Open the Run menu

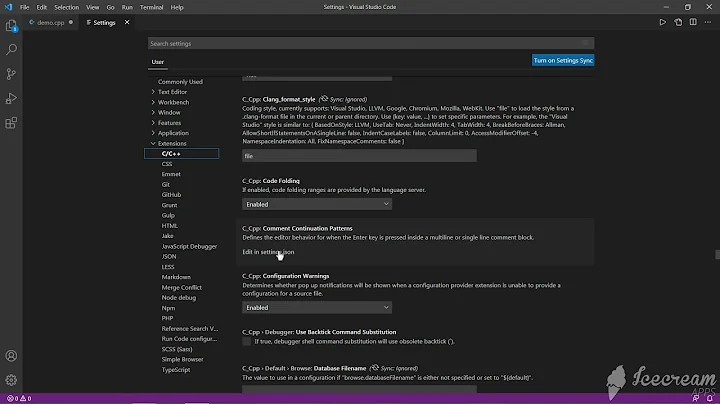(127, 7)
